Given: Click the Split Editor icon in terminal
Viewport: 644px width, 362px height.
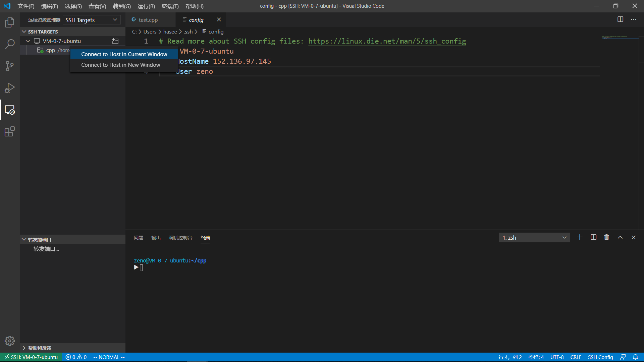Looking at the screenshot, I should tap(593, 237).
